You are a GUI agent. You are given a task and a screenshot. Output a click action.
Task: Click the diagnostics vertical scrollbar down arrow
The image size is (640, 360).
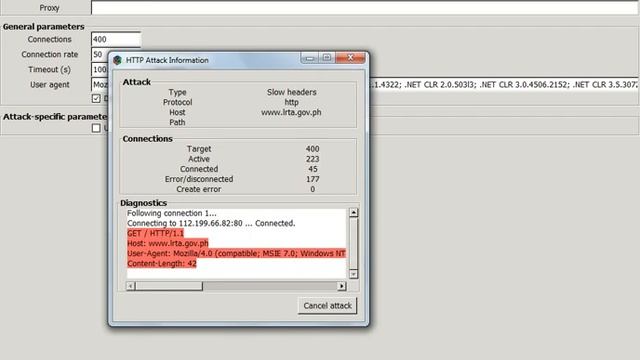[353, 274]
